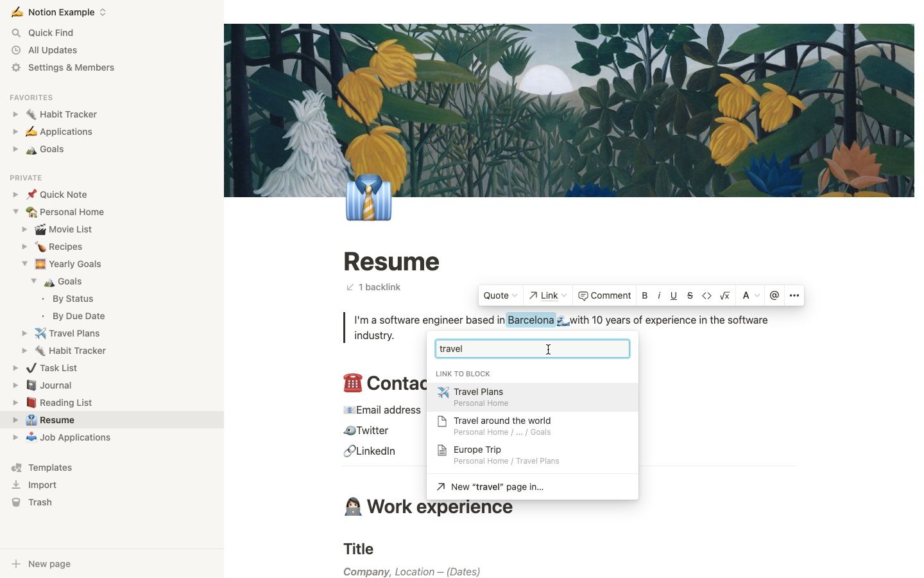Open the text color dropdown
Image resolution: width=924 pixels, height=578 pixels.
[750, 295]
